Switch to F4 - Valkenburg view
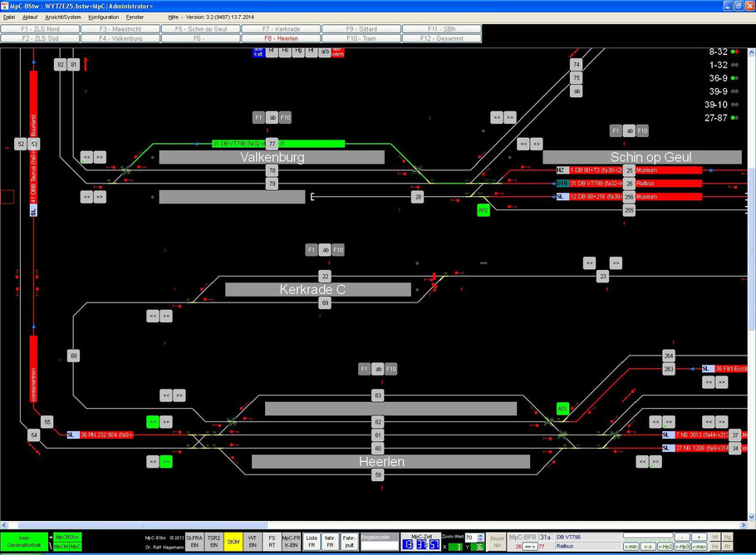 point(120,38)
